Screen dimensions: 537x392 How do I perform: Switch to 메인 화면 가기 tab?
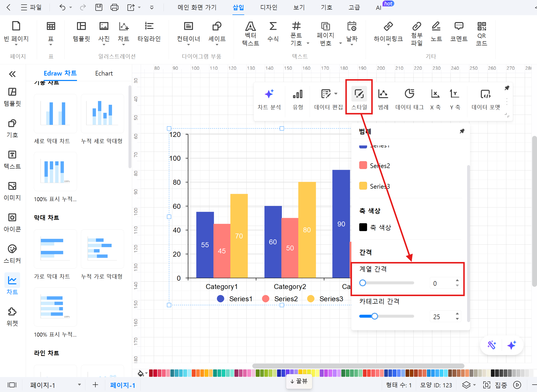tap(197, 7)
